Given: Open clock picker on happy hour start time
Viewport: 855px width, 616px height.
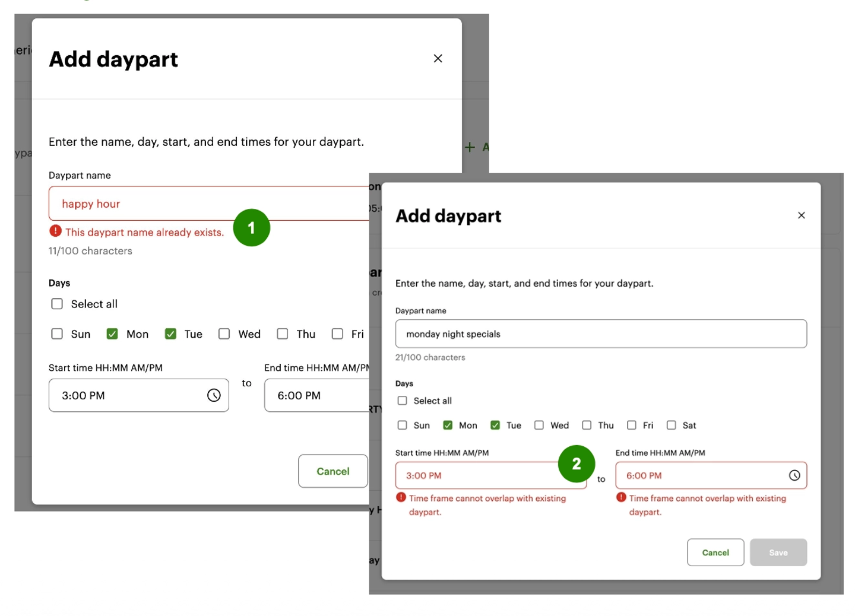Looking at the screenshot, I should coord(214,395).
